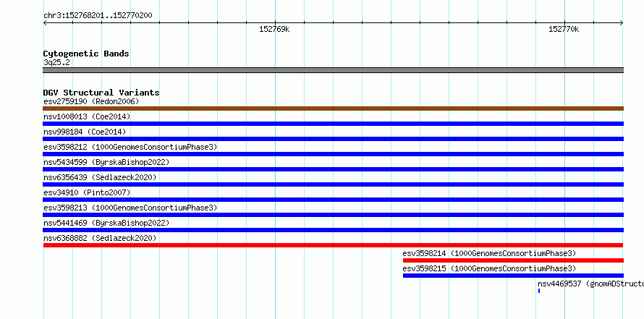Open nsv5441469 (ByrskaBishop2022) label
The width and height of the screenshot is (644, 319).
click(106, 223)
